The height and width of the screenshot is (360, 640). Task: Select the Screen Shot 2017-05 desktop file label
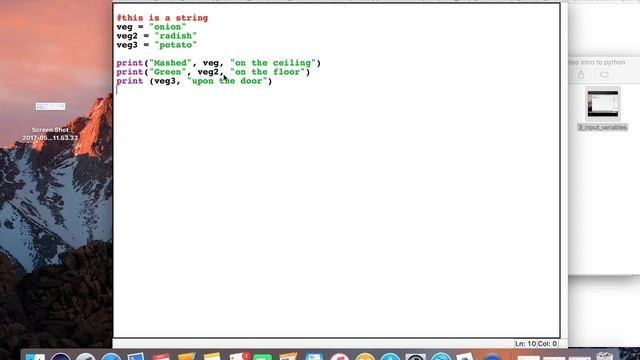pos(50,134)
